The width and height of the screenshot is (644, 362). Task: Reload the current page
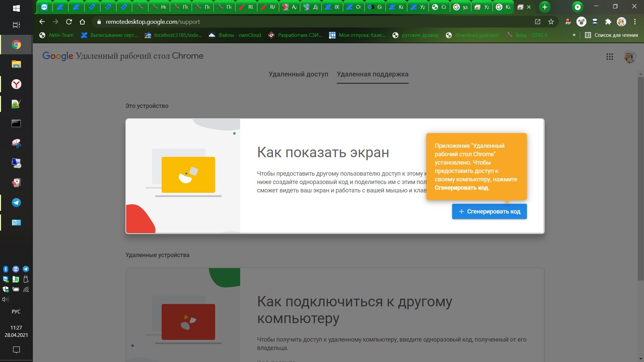pos(69,22)
